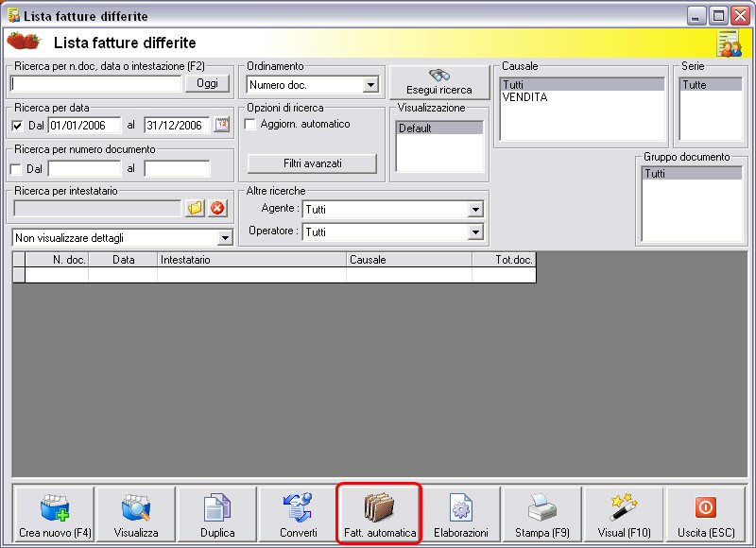The image size is (756, 548).
Task: Minimize the Lista fatture differite window
Action: (x=696, y=16)
